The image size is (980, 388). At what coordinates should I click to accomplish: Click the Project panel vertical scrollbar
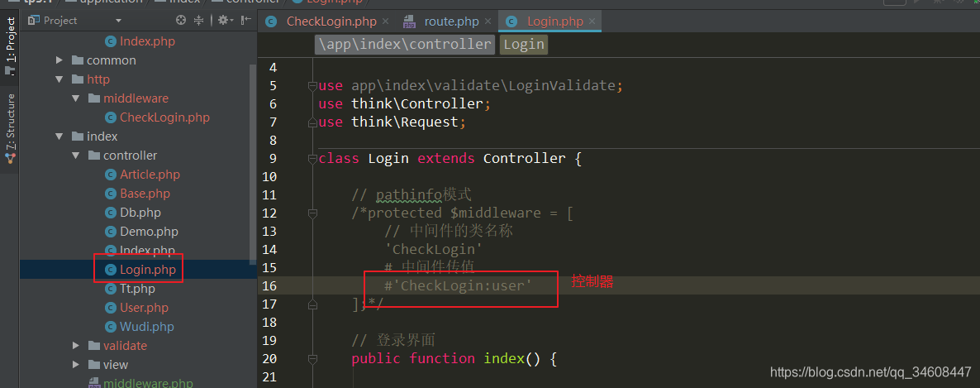253,165
